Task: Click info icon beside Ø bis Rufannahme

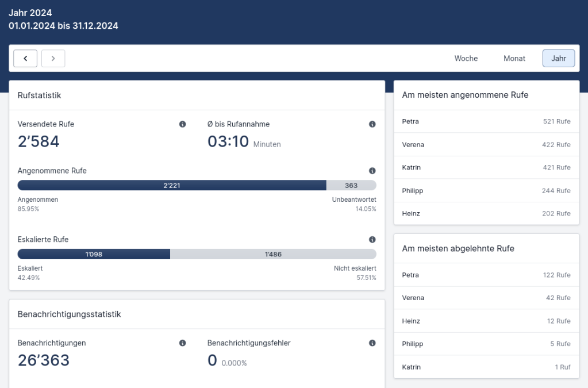Action: pyautogui.click(x=372, y=124)
